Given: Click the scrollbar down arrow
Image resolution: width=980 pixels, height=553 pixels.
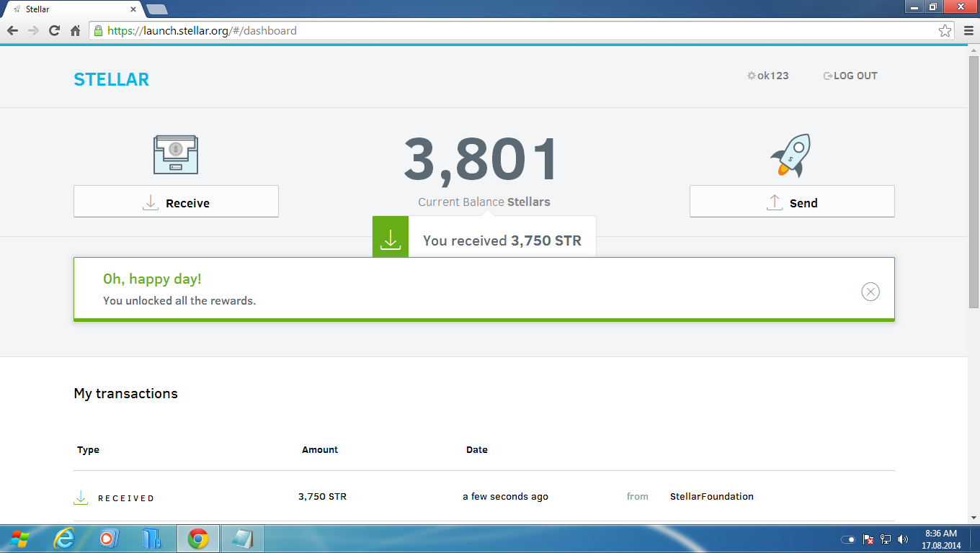Looking at the screenshot, I should pos(974,518).
